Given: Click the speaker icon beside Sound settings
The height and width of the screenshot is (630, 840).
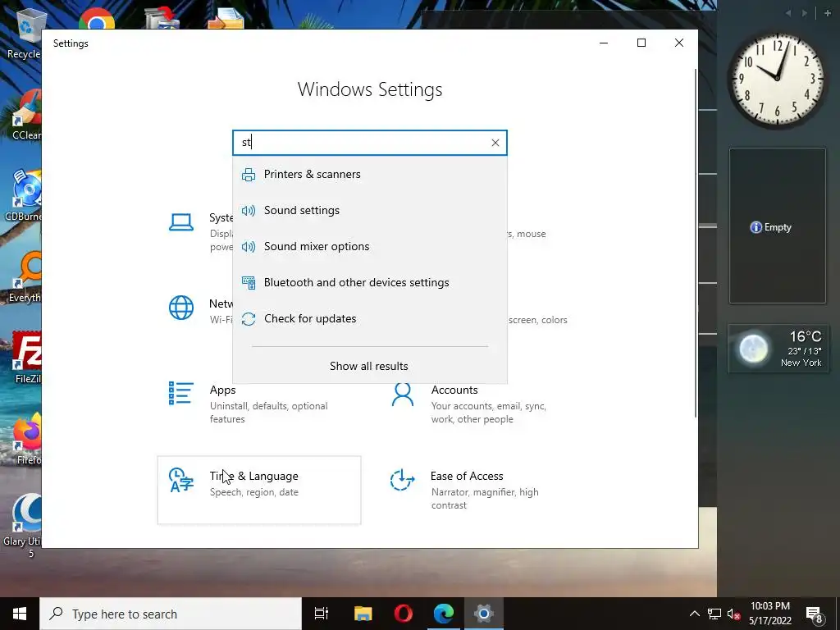Looking at the screenshot, I should 248,211.
